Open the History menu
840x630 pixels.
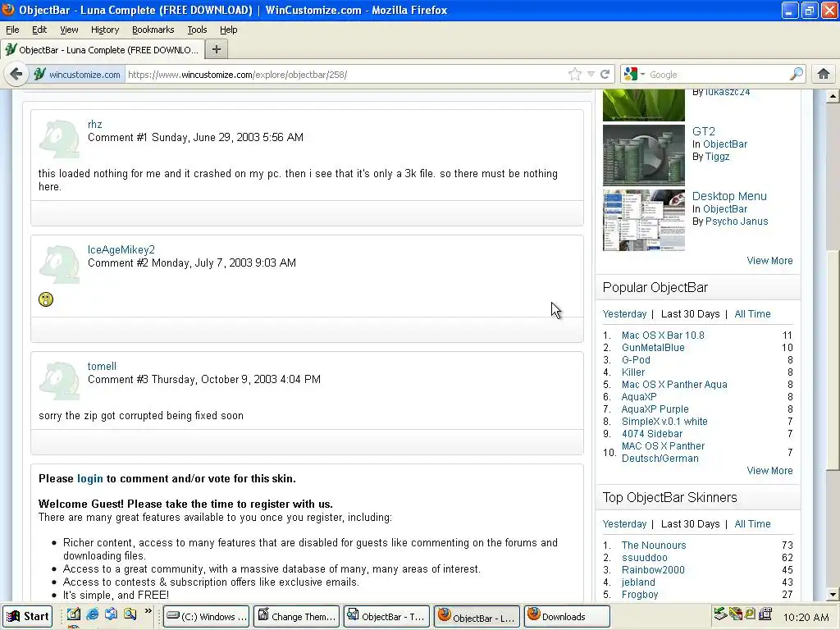[x=104, y=30]
